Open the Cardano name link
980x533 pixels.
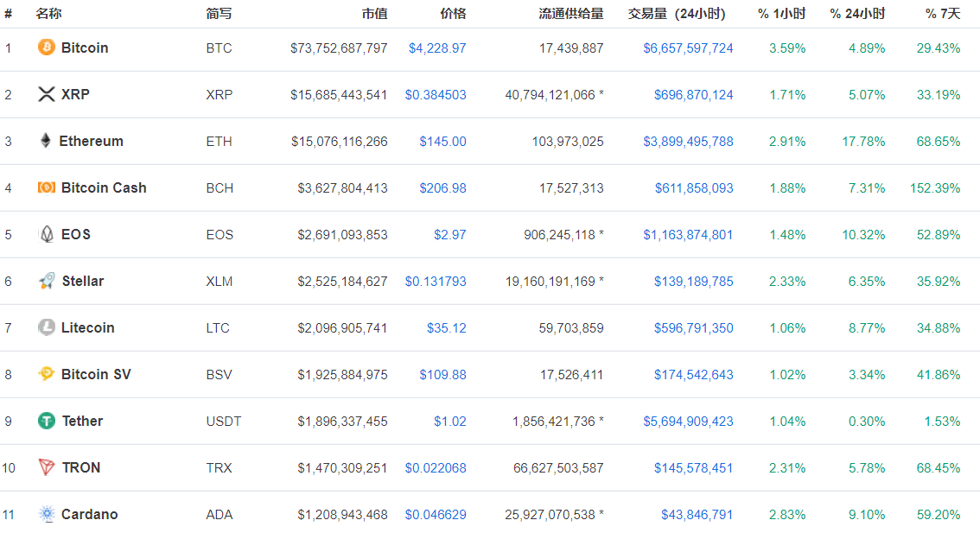coord(89,514)
